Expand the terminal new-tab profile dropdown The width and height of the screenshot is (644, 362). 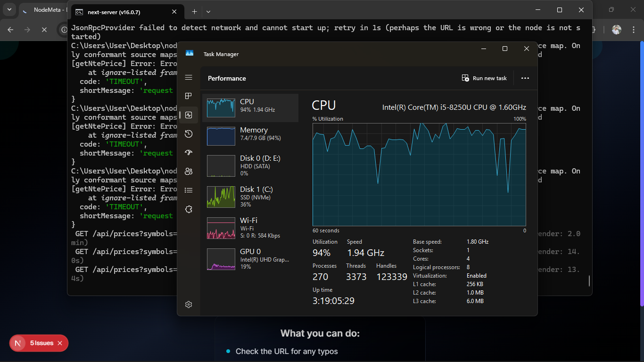coord(208,12)
